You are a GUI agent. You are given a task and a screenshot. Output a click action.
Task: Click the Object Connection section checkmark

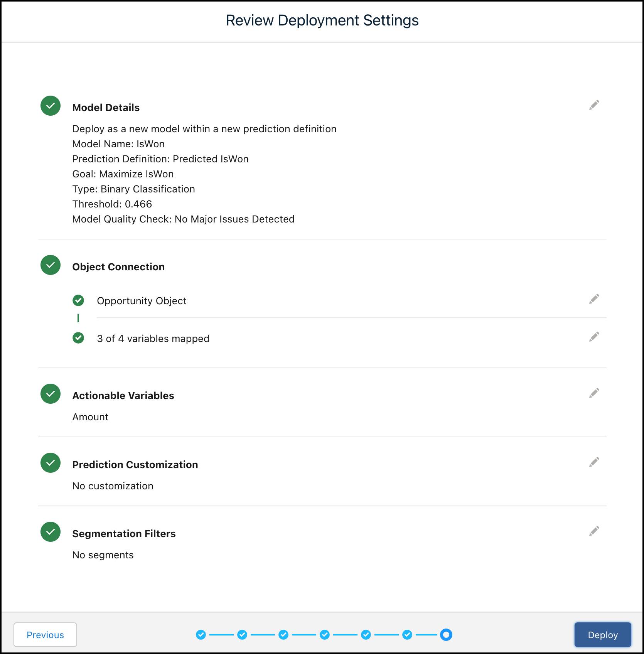[x=50, y=265]
